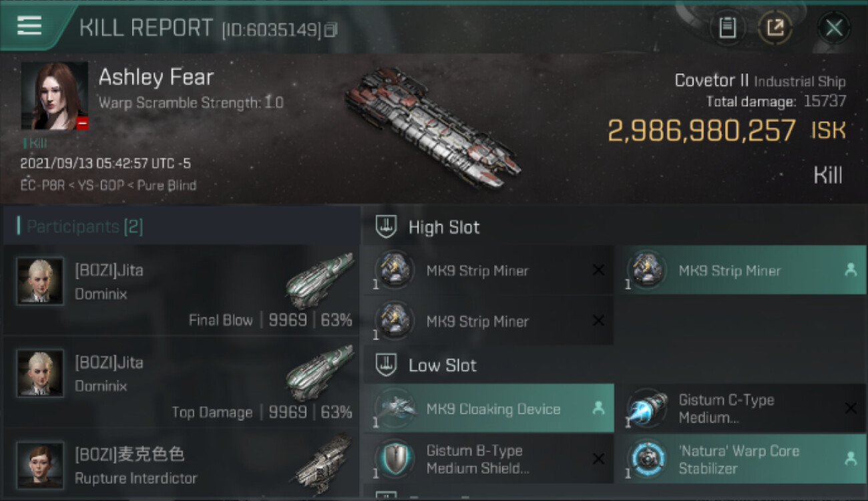Open the Gistum B-Type Medium Shield module
The width and height of the screenshot is (868, 501).
click(x=488, y=459)
